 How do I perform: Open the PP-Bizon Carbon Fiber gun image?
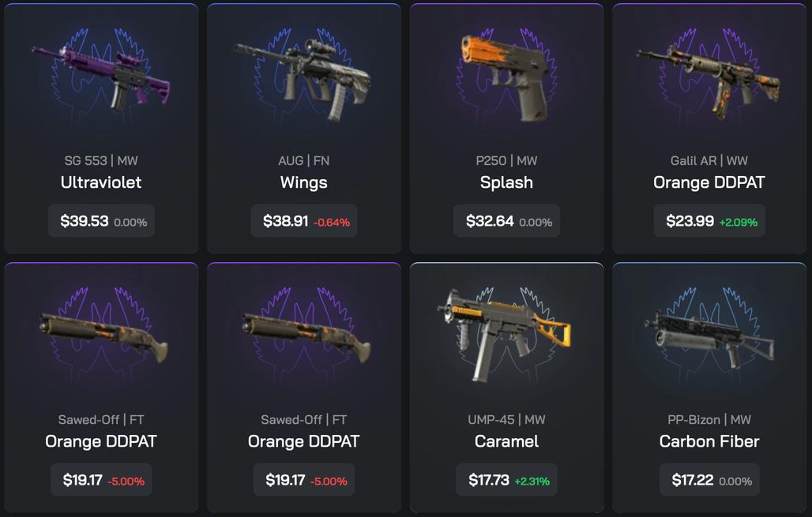pyautogui.click(x=709, y=337)
